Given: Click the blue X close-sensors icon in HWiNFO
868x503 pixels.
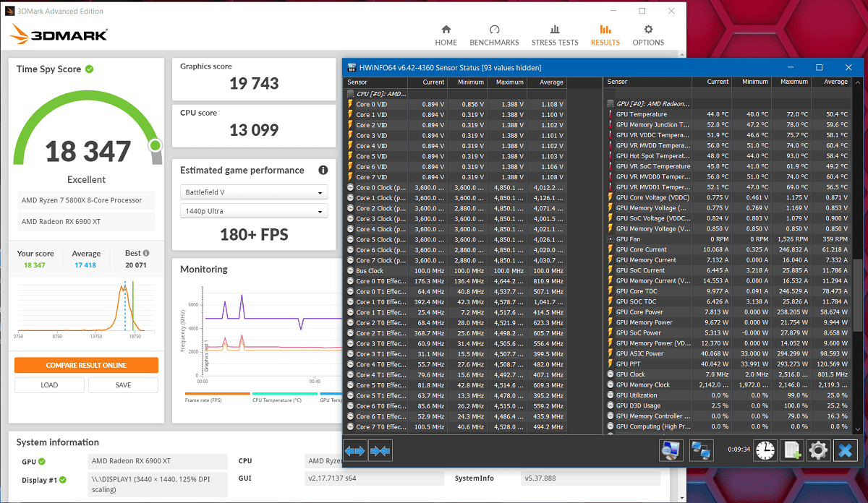Looking at the screenshot, I should coord(844,450).
